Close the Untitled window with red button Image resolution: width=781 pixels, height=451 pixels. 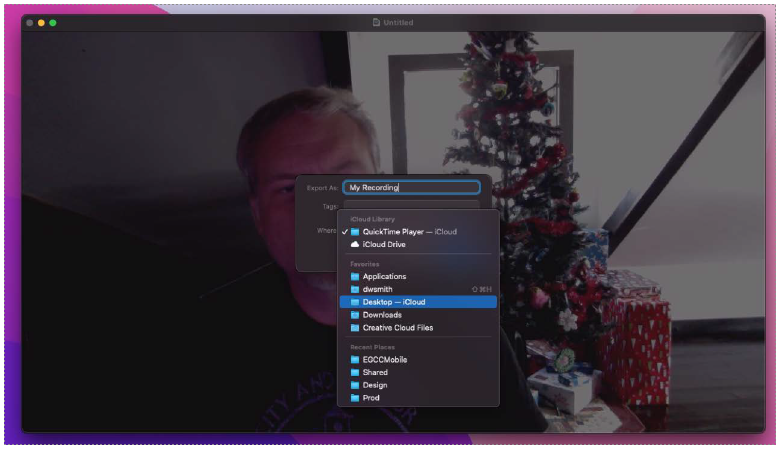pos(30,22)
